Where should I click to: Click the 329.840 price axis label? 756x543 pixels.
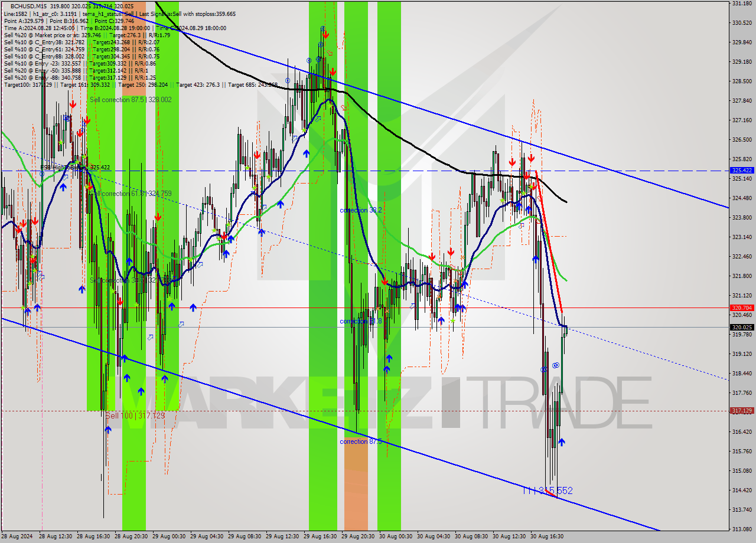742,42
